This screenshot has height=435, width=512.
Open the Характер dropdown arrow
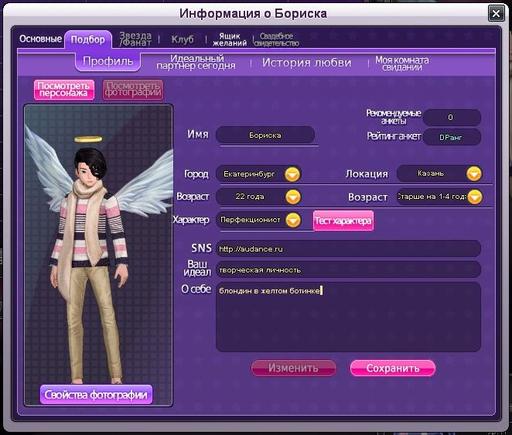293,220
